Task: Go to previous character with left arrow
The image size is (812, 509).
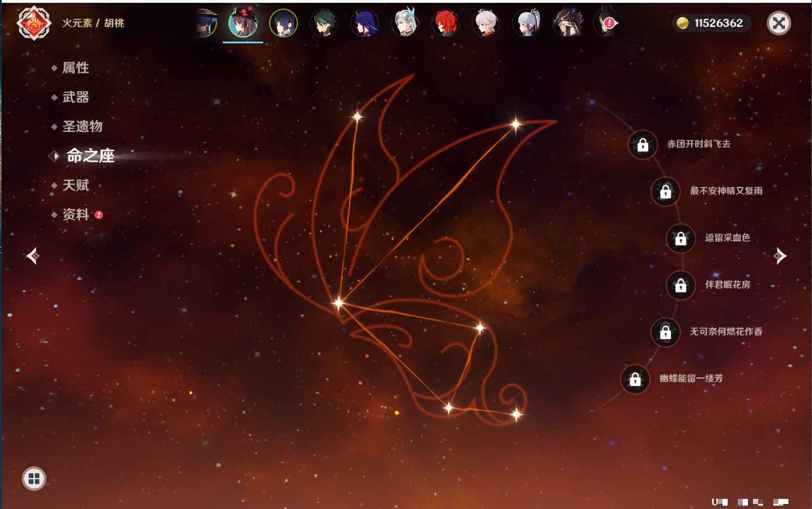Action: (33, 256)
